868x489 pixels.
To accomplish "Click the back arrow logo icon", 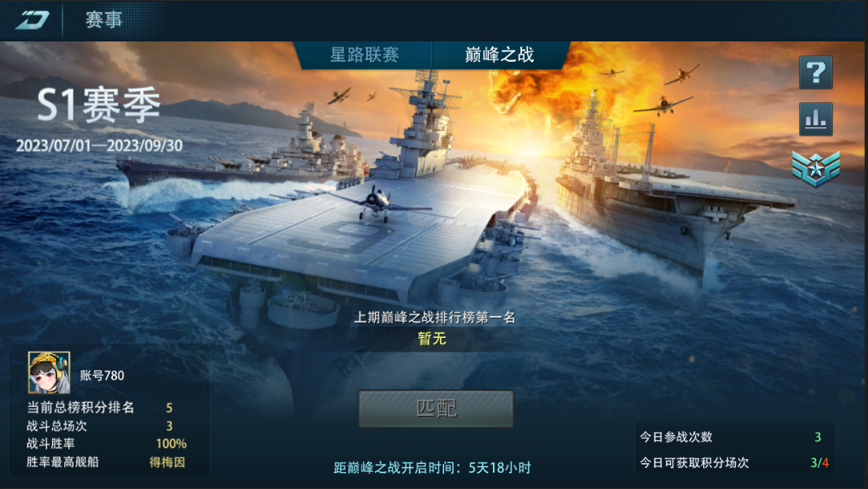I will [32, 20].
